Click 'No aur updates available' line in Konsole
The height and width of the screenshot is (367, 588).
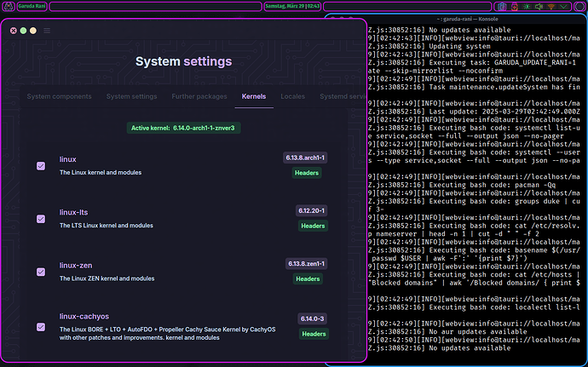pyautogui.click(x=478, y=332)
